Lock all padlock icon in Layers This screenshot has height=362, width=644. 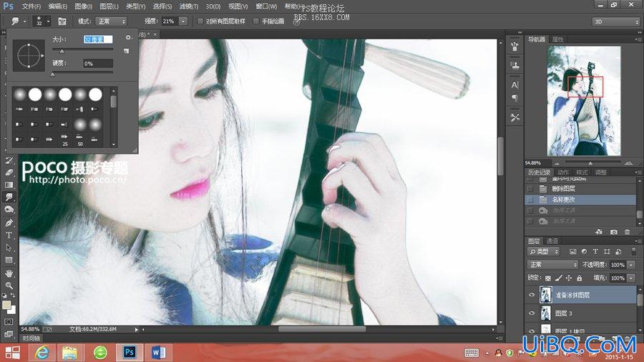pyautogui.click(x=579, y=278)
